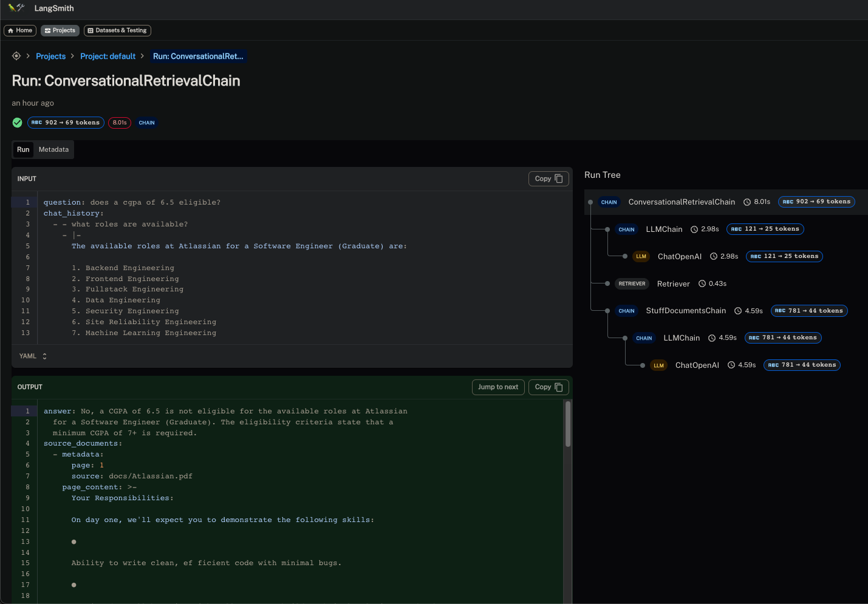Navigate to Projects breadcrumb link
The width and height of the screenshot is (868, 604).
coord(50,56)
